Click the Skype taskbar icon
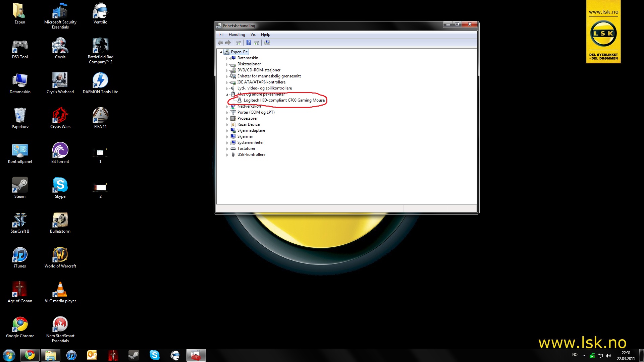Viewport: 644px width, 362px height. (154, 355)
